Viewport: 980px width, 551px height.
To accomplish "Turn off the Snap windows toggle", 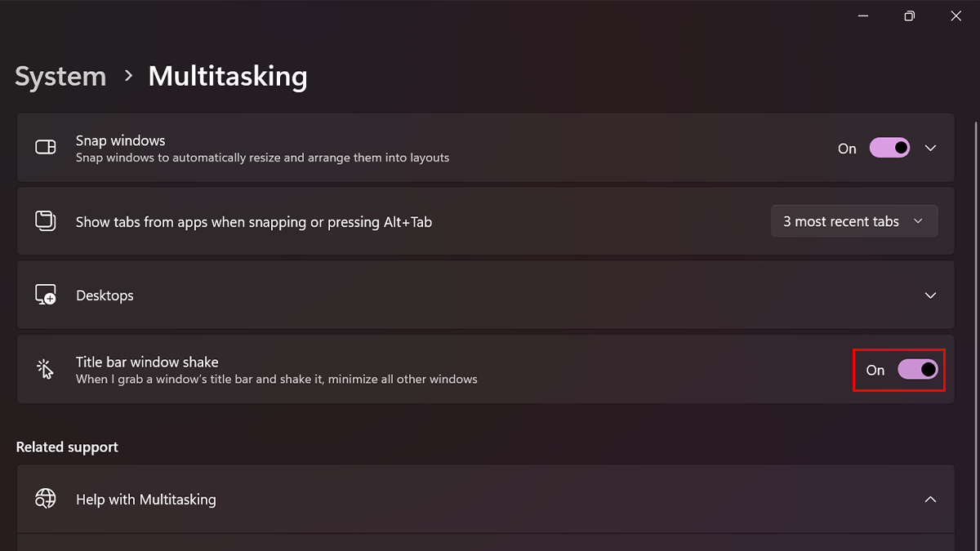I will click(889, 148).
